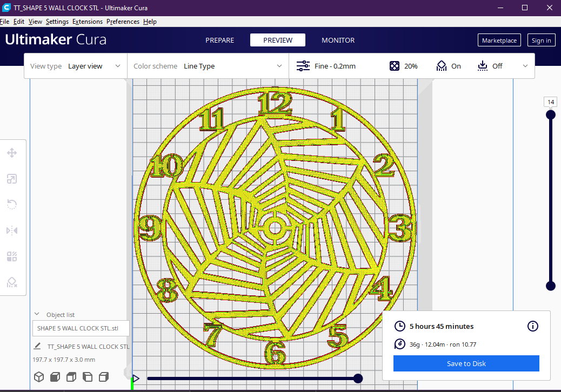Screen dimensions: 561x392
Task: Maximize the Cura window
Action: pos(525,8)
